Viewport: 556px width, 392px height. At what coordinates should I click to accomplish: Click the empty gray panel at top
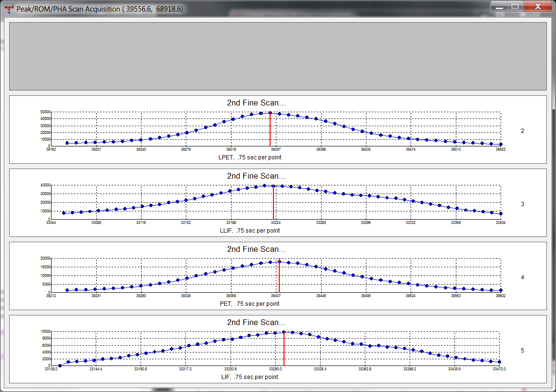tap(278, 56)
